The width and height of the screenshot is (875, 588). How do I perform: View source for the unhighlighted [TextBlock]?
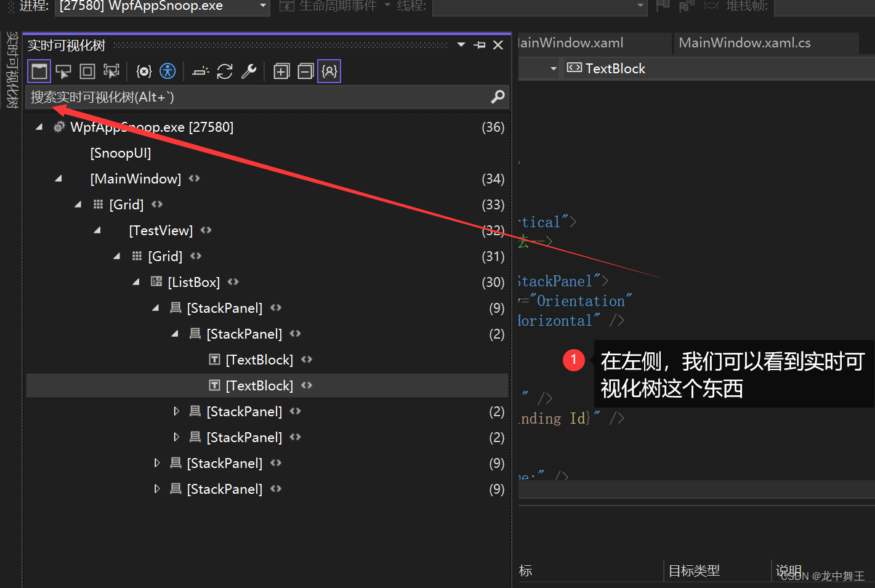point(307,360)
